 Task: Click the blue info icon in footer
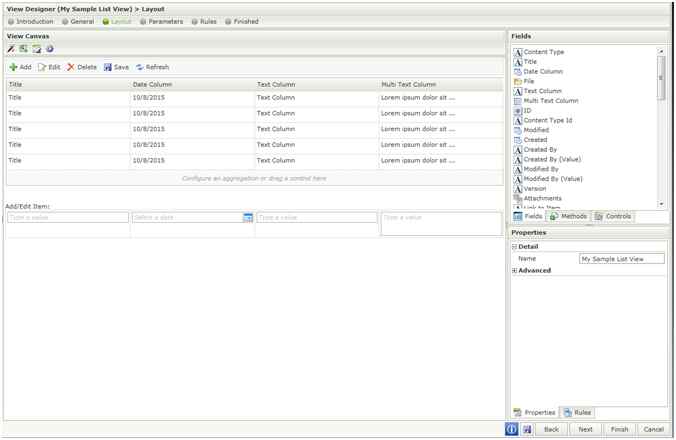click(x=511, y=429)
